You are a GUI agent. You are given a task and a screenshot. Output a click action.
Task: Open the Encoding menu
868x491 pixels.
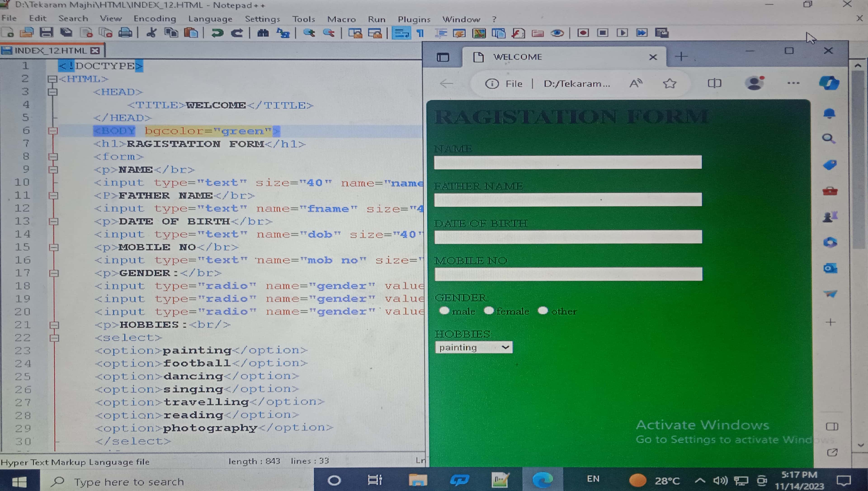click(x=155, y=19)
